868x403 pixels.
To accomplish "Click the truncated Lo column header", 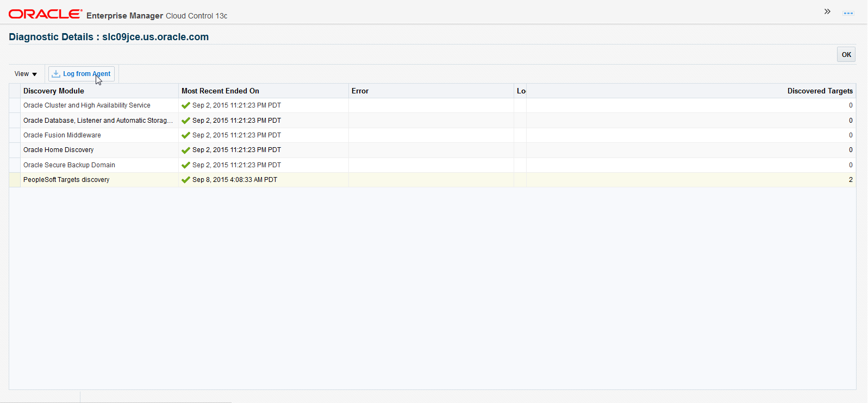I will 521,91.
